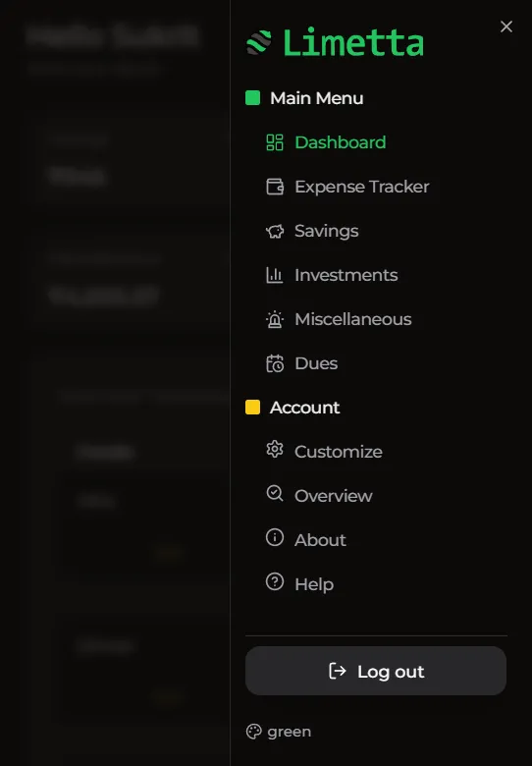Open the Expense Tracker menu item

coord(347,187)
